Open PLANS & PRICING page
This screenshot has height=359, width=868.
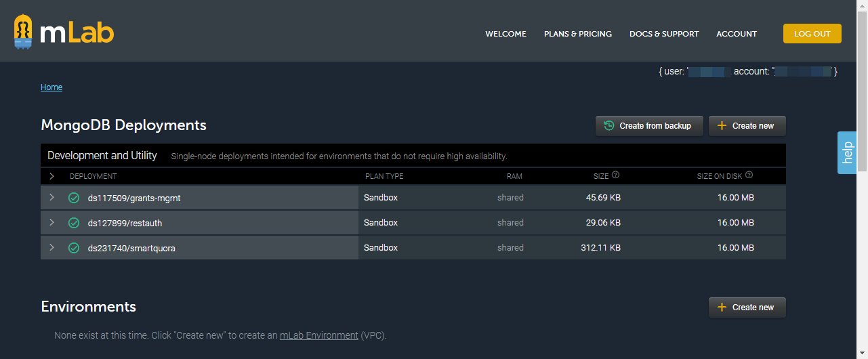(578, 34)
